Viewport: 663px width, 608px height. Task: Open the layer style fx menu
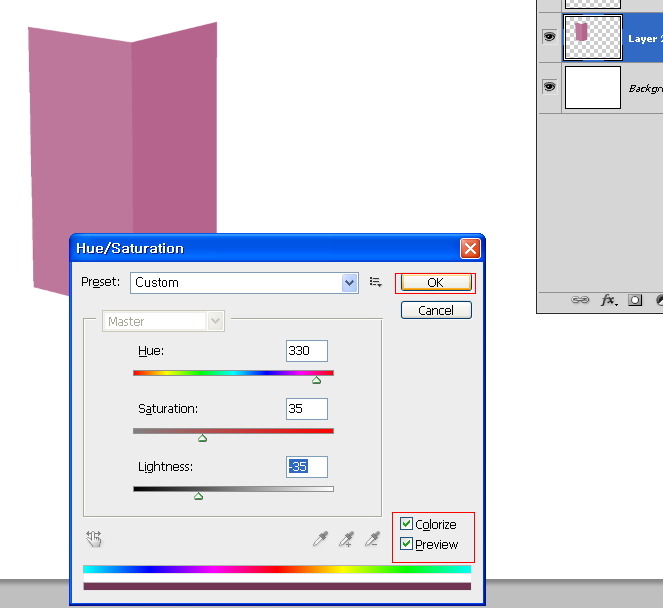coord(608,300)
